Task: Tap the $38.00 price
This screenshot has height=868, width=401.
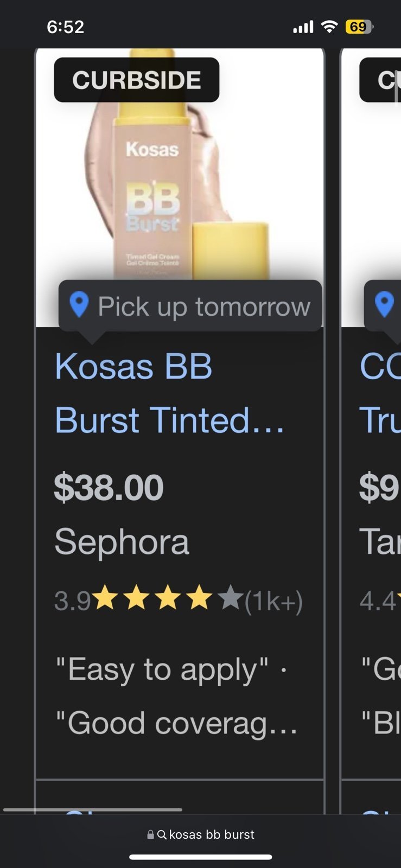Action: point(109,487)
